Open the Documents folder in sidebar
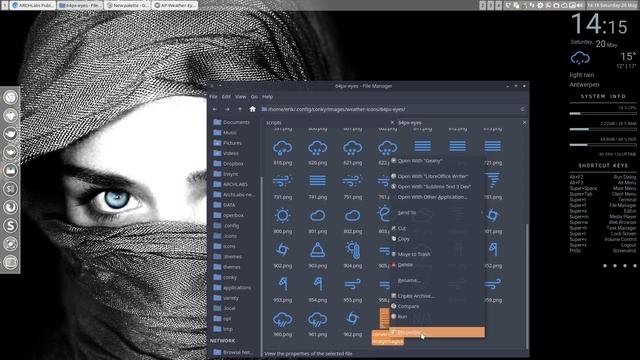This screenshot has width=640, height=360. tap(231, 122)
